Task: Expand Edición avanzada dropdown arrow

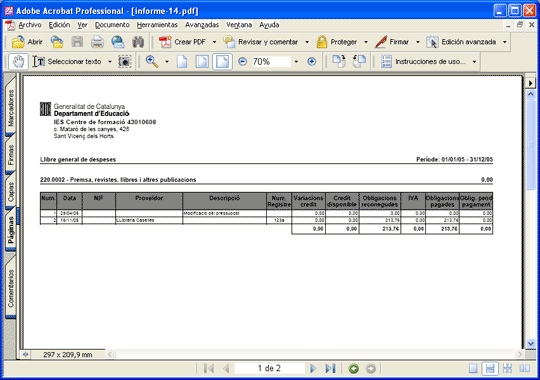Action: click(x=505, y=42)
